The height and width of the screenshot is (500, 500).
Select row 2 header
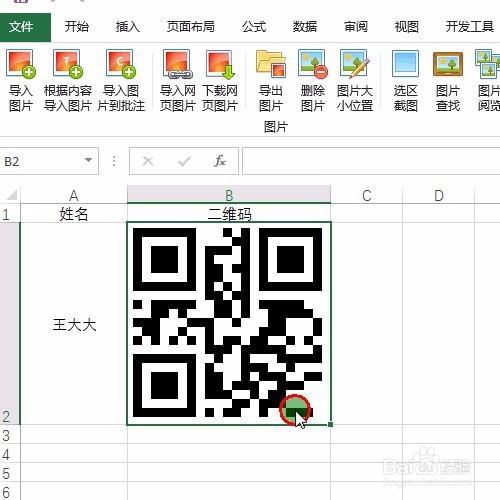click(x=10, y=324)
